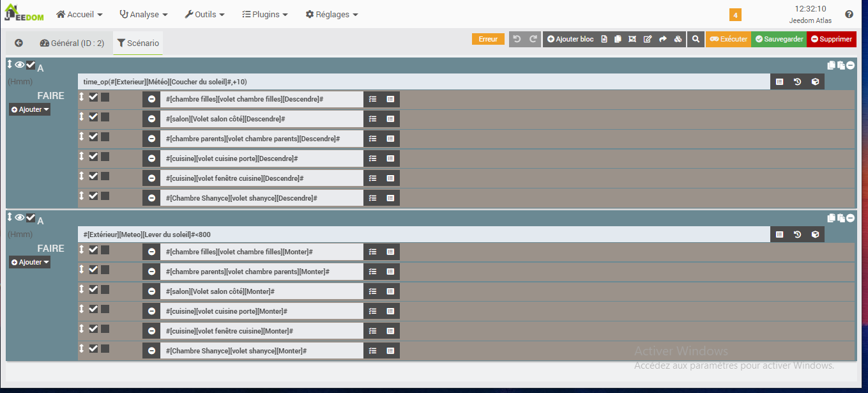Screen dimensions: 868x393
Task: Open the Réglages dropdown menu
Action: tap(331, 14)
